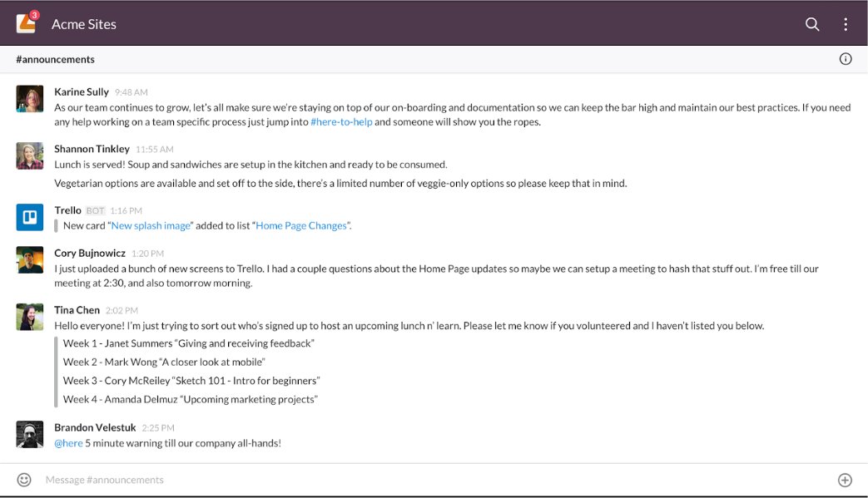Viewport: 868px width, 498px height.
Task: Open the search magnifier icon
Action: 811,24
